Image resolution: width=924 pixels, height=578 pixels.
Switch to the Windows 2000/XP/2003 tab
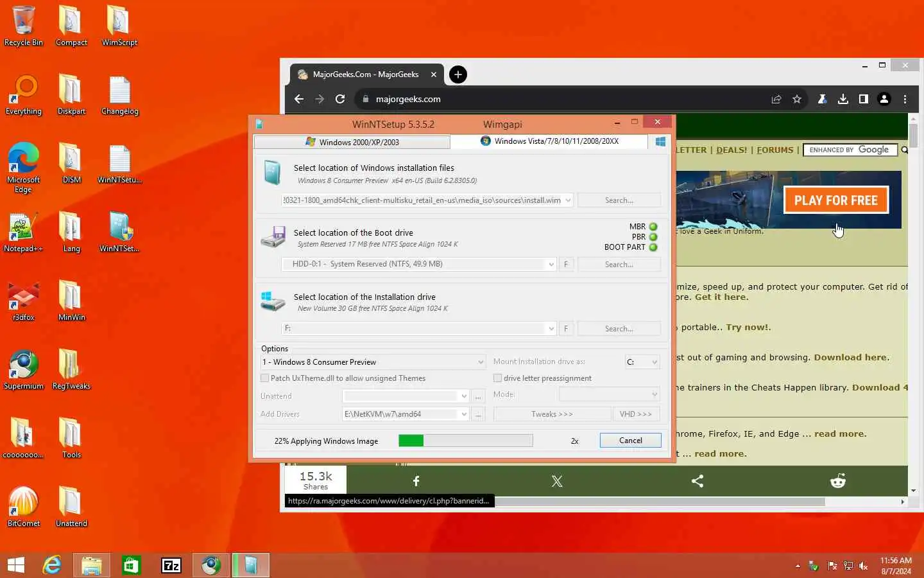coord(352,142)
